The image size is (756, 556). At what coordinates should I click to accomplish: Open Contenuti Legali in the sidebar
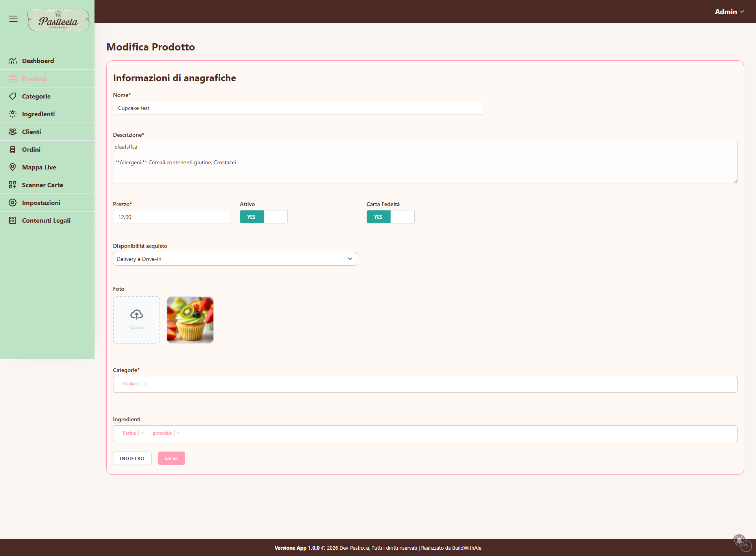47,220
